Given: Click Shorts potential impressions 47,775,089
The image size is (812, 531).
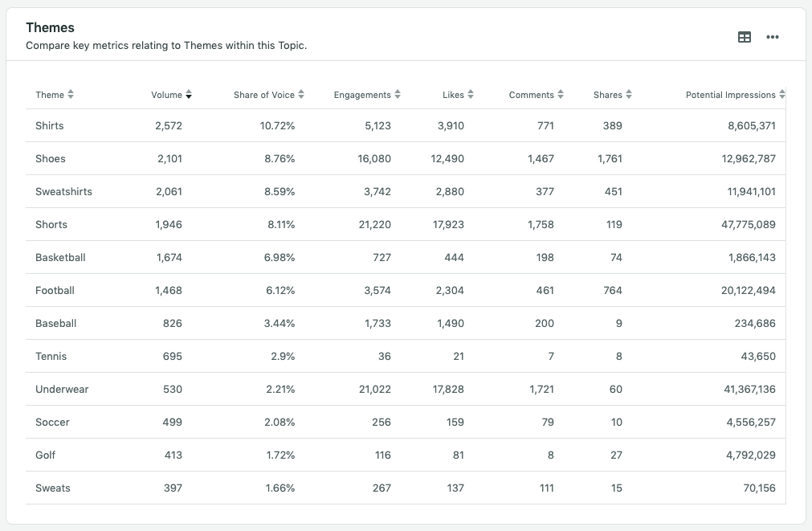Looking at the screenshot, I should click(749, 224).
